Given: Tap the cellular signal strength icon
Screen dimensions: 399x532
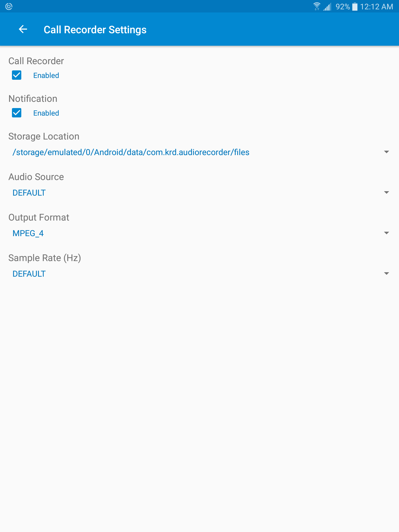Looking at the screenshot, I should click(x=327, y=6).
